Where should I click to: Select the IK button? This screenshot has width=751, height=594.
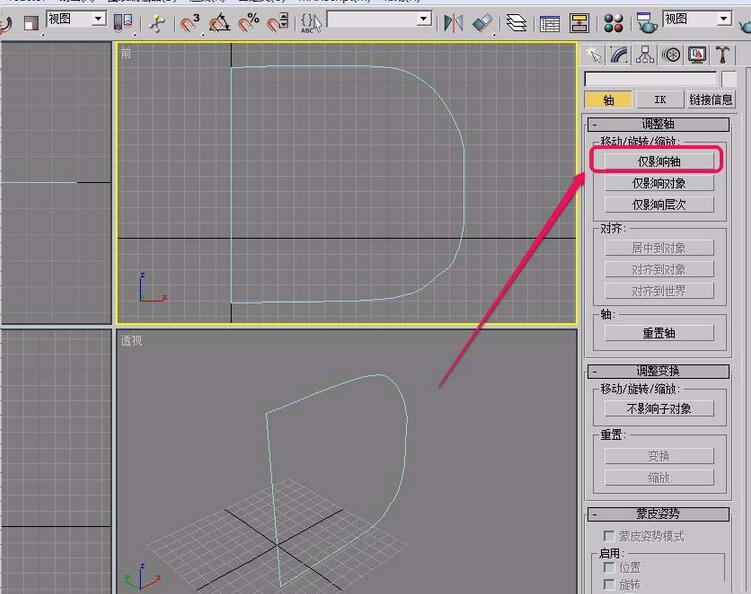pos(660,100)
